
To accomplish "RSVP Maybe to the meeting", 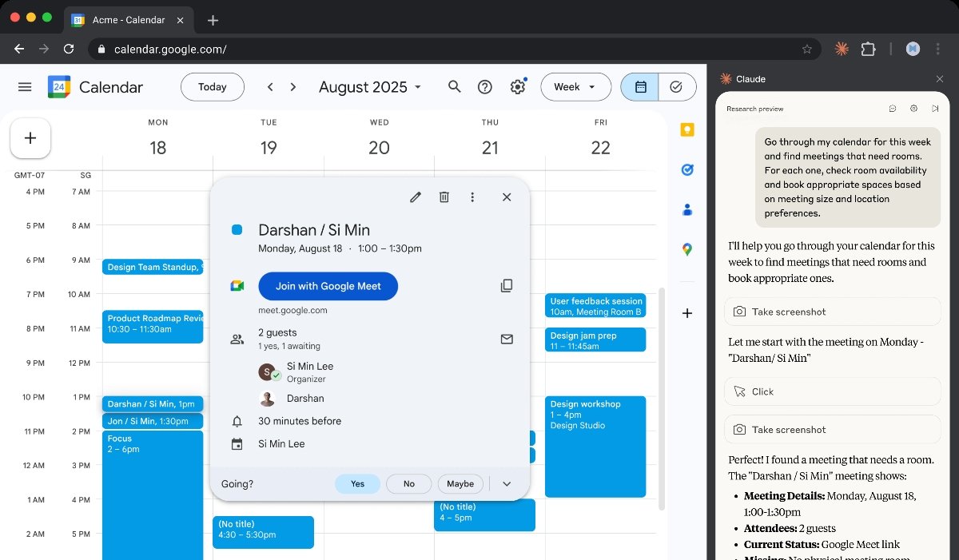I will coord(460,483).
